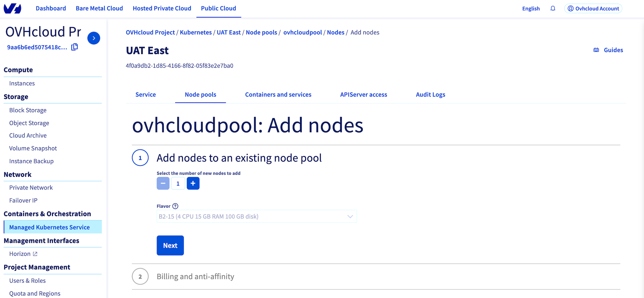Open the English language selector
The height and width of the screenshot is (298, 644).
(x=531, y=8)
